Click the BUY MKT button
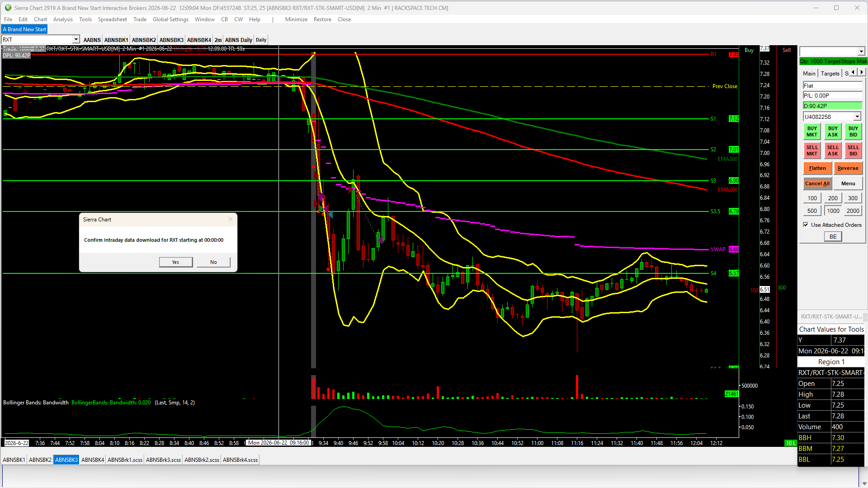 coord(812,131)
